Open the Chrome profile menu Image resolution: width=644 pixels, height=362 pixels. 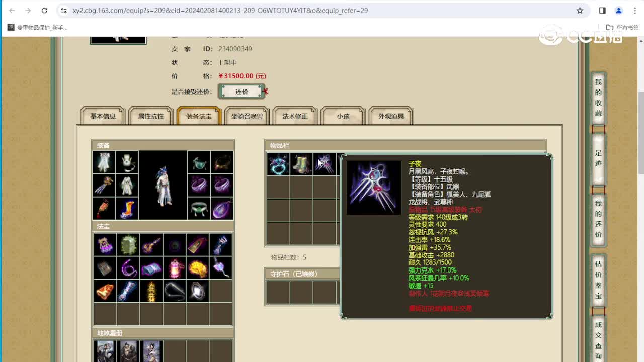pyautogui.click(x=619, y=10)
